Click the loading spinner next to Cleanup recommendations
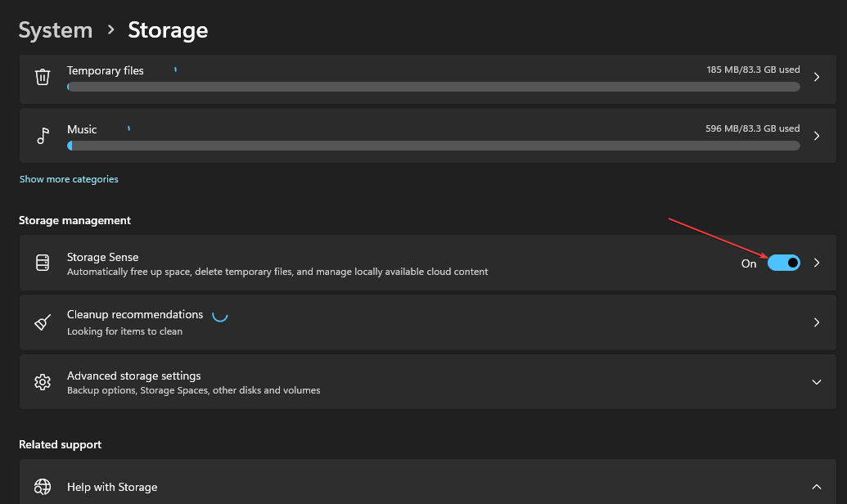Image resolution: width=847 pixels, height=504 pixels. (219, 314)
